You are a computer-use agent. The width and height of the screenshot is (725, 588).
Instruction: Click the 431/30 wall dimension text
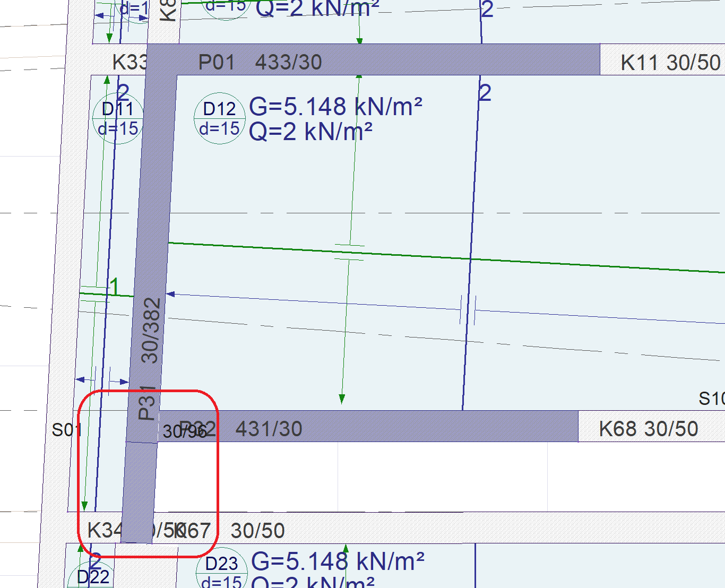[x=269, y=429]
